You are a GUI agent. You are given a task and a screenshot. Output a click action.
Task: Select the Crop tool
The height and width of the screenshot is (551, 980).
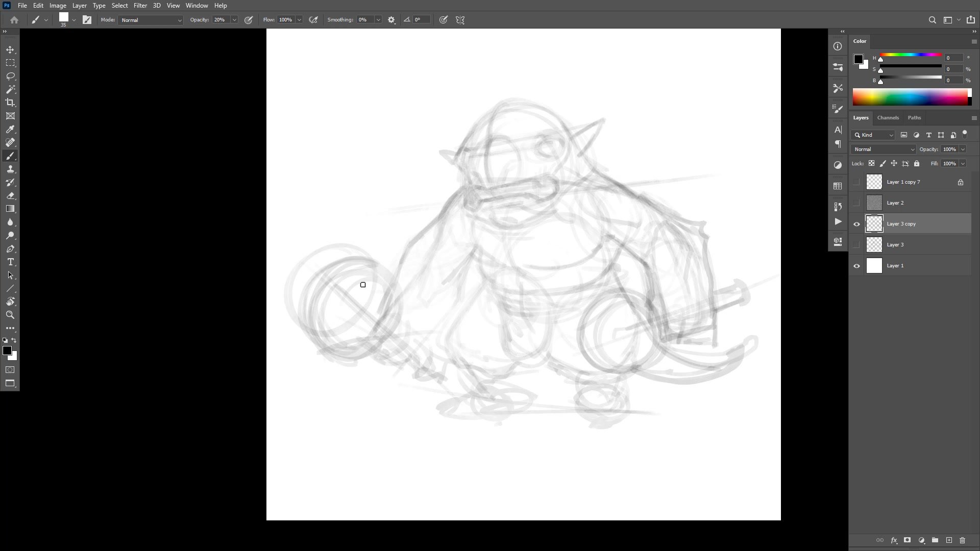point(10,103)
